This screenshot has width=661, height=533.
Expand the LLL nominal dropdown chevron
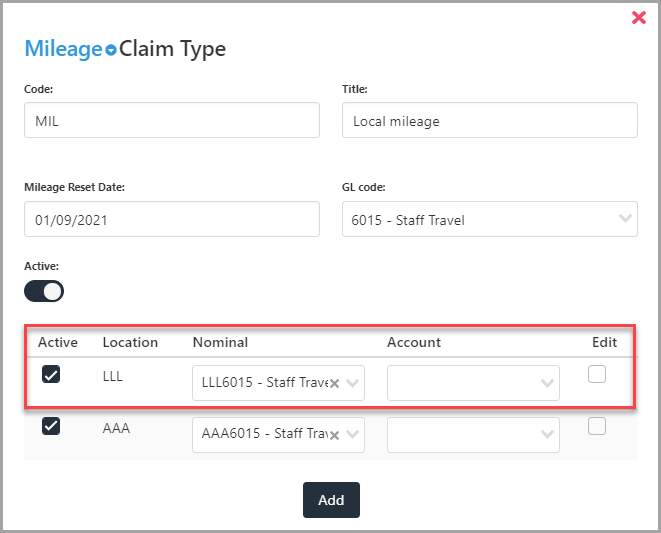pos(352,383)
